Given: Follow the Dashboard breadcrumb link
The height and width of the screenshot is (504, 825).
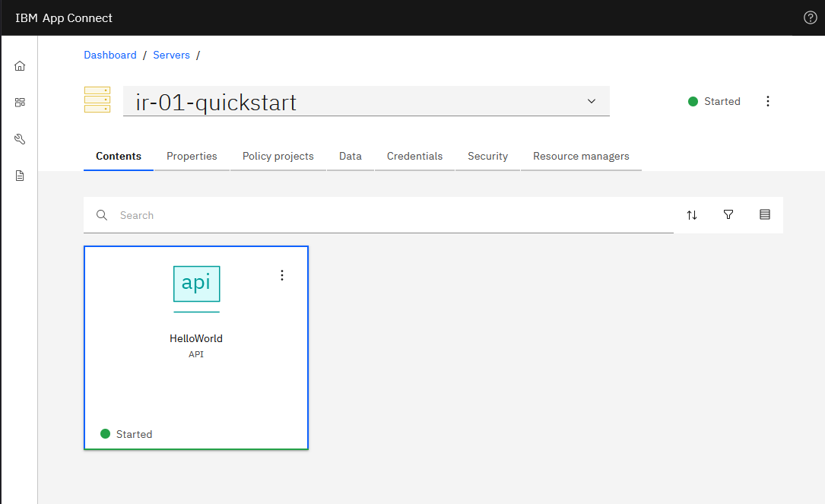Looking at the screenshot, I should [110, 55].
